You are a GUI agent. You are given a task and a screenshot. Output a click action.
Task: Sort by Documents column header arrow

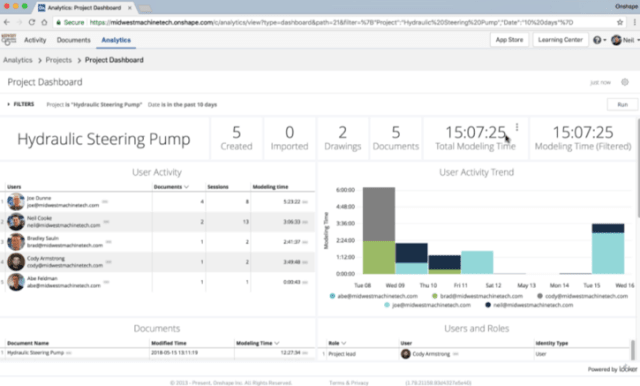click(187, 187)
